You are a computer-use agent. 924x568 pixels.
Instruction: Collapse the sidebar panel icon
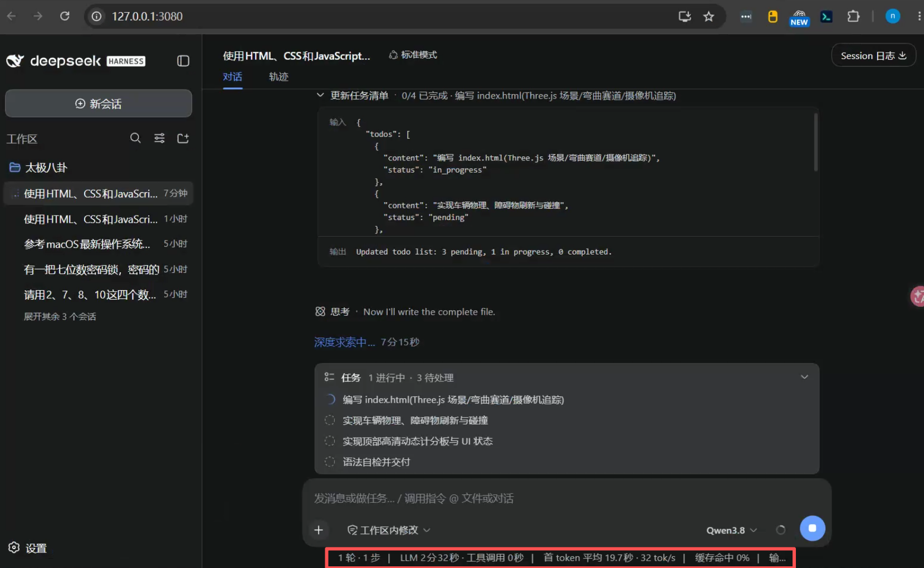[183, 61]
